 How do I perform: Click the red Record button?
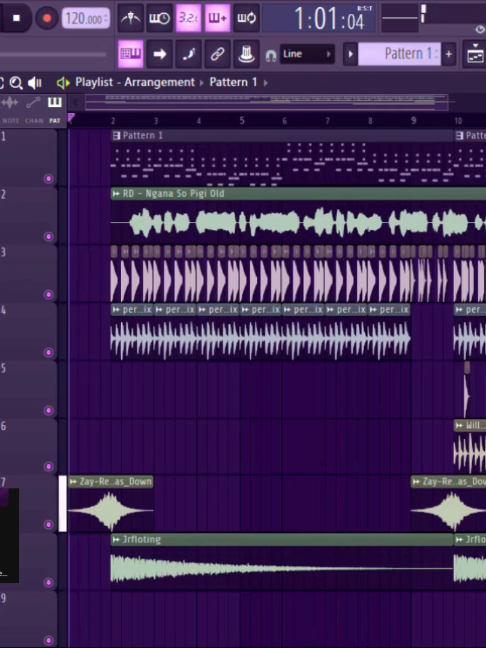(47, 18)
